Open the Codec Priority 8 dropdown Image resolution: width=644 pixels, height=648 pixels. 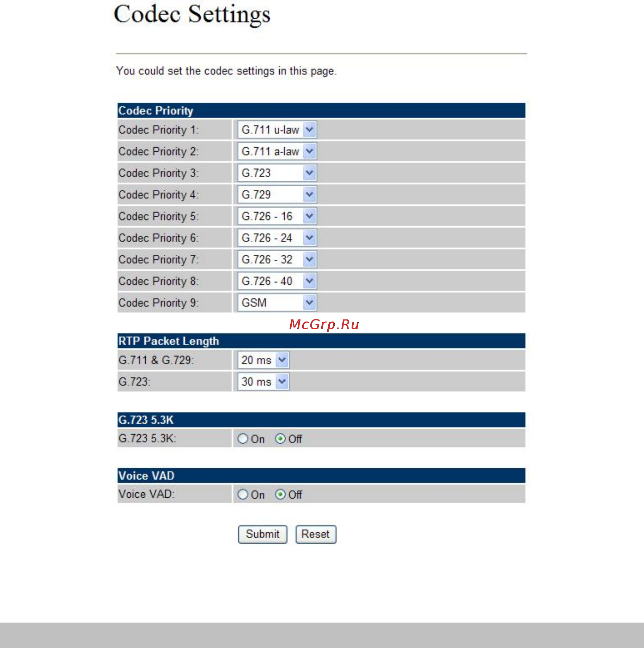(277, 281)
